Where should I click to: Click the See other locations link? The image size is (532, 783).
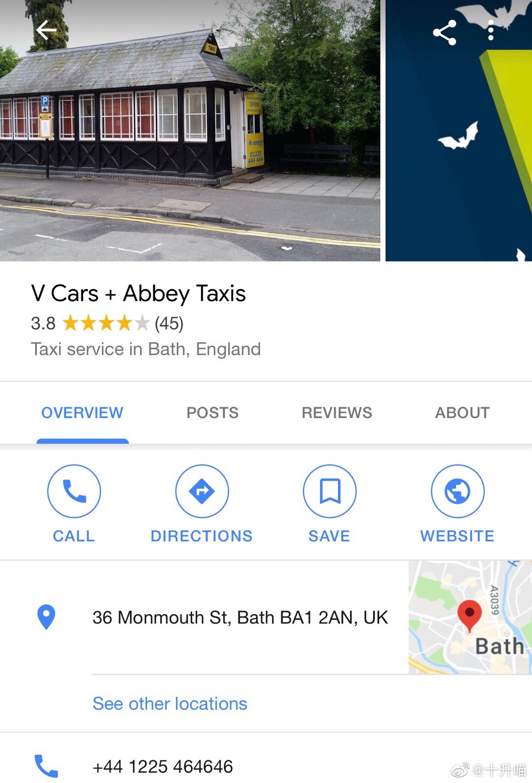[170, 704]
